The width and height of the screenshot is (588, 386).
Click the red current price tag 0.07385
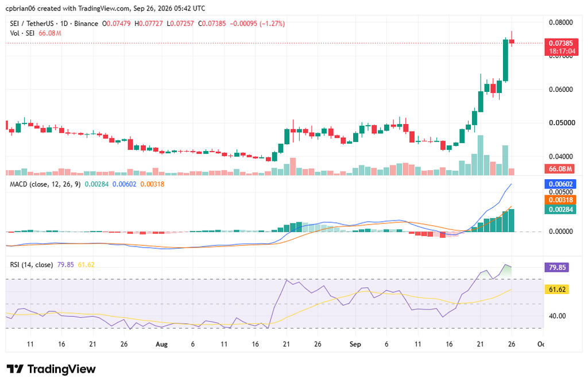tap(561, 43)
